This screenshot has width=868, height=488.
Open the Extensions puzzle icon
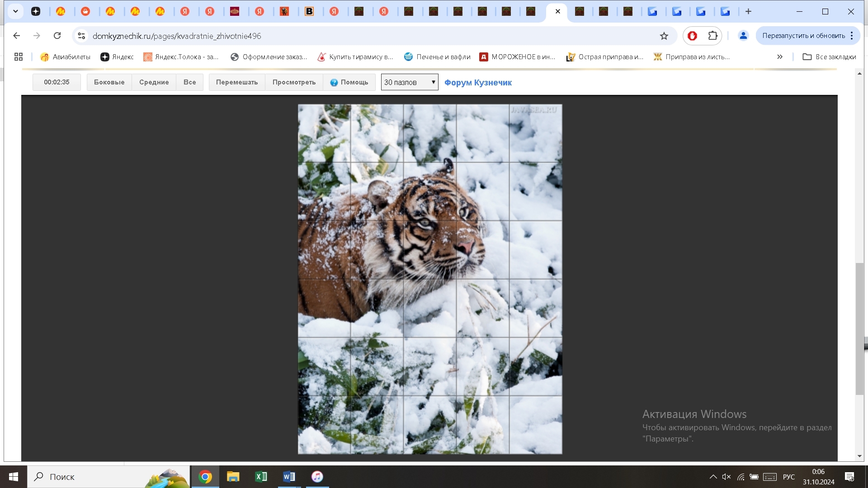pos(713,36)
